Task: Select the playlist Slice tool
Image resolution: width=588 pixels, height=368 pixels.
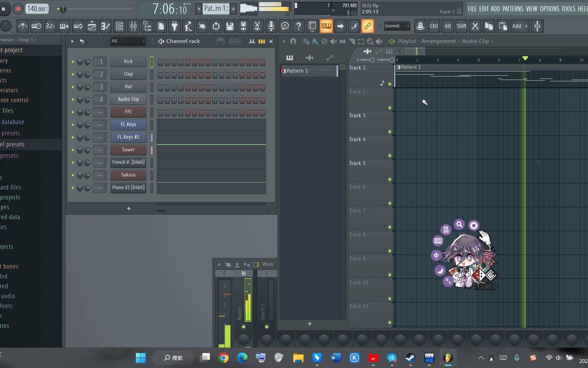Action: (x=352, y=41)
